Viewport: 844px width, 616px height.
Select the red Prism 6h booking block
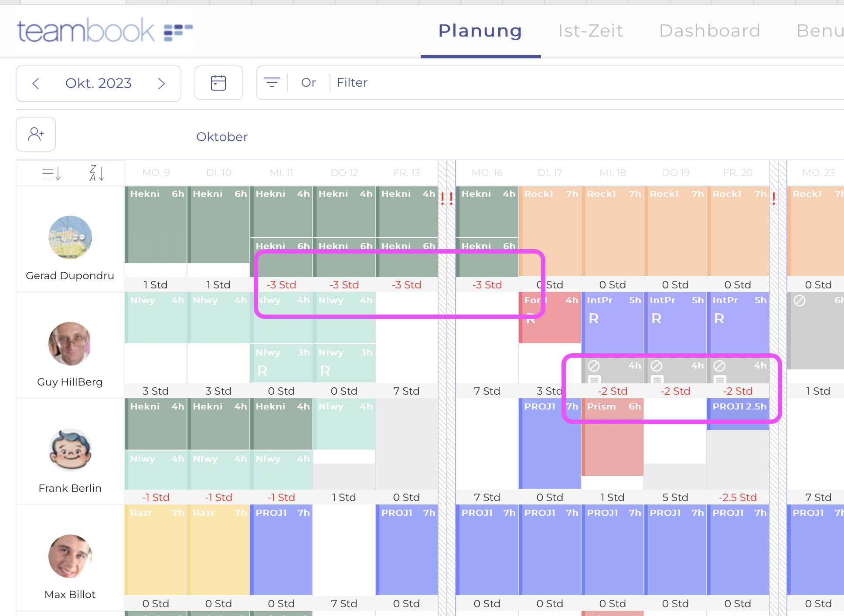click(x=613, y=436)
